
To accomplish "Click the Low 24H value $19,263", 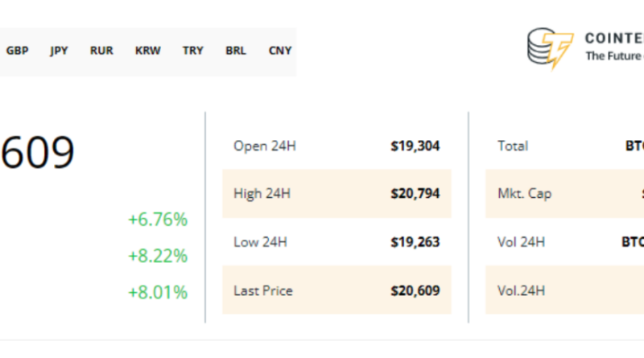I will click(x=415, y=242).
